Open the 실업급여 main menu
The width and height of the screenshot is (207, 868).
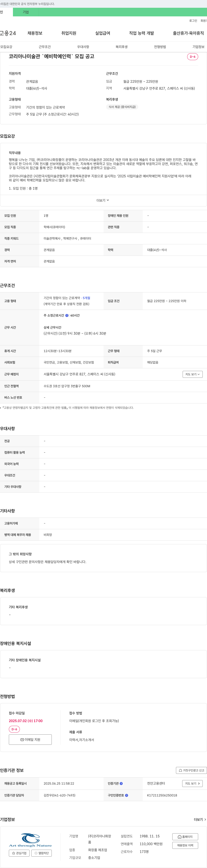(x=102, y=33)
